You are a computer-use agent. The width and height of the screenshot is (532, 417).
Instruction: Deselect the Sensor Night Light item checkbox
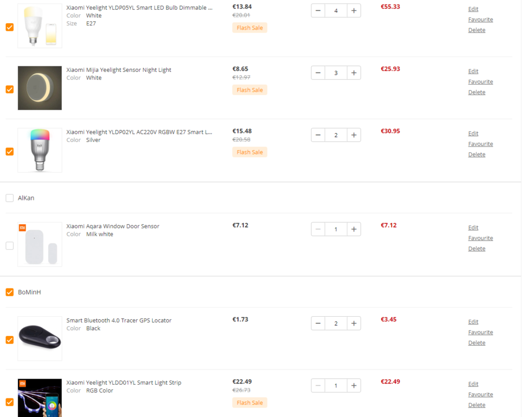(9, 89)
